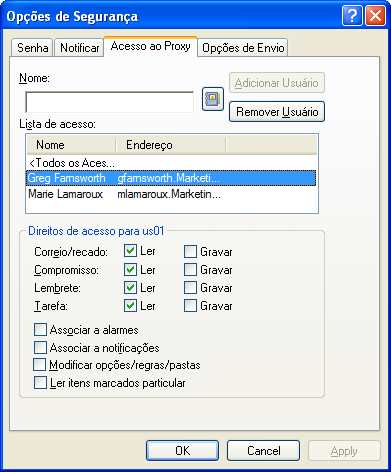Click the Nome column header
The height and width of the screenshot is (472, 391).
71,145
